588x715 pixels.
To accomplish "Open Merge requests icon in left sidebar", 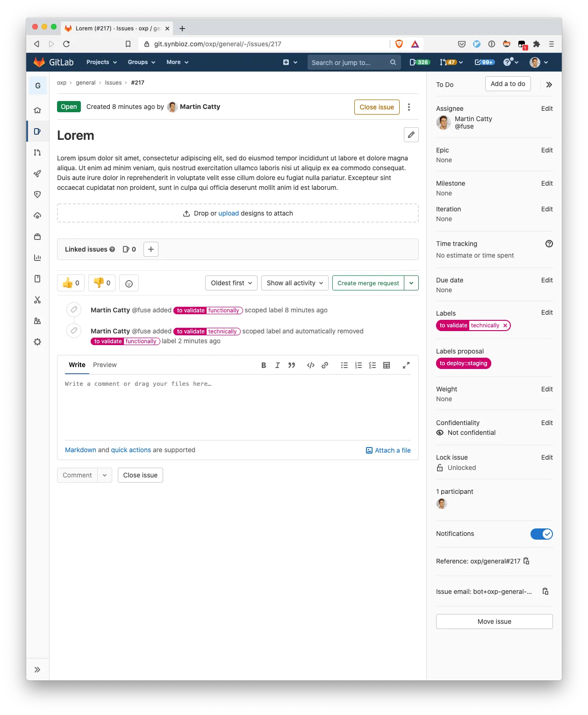I will pyautogui.click(x=37, y=152).
